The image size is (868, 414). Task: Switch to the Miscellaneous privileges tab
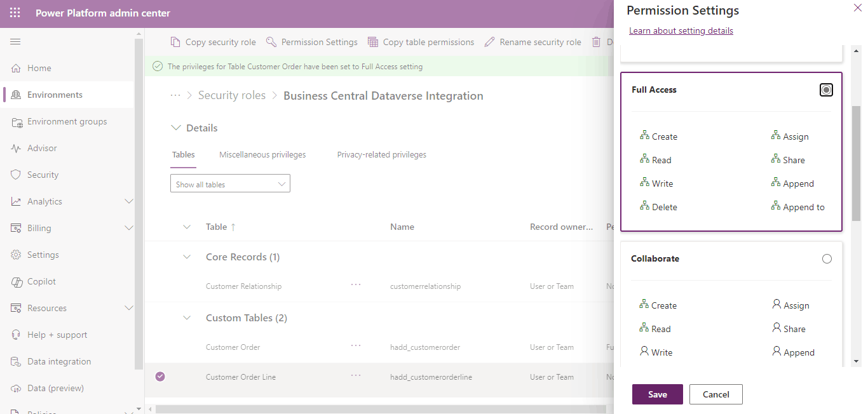pos(262,155)
